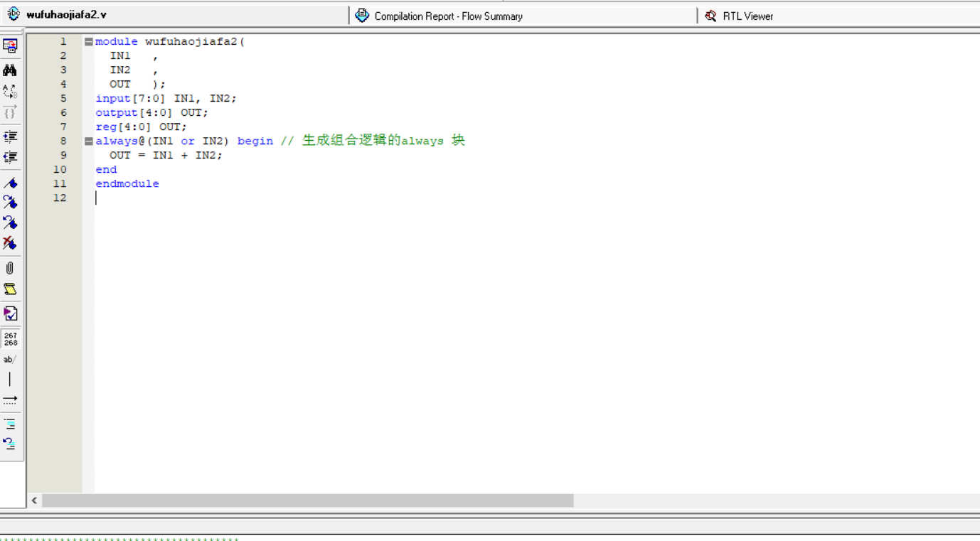
Task: Click the Replace text A-to-B icon
Action: (10, 91)
